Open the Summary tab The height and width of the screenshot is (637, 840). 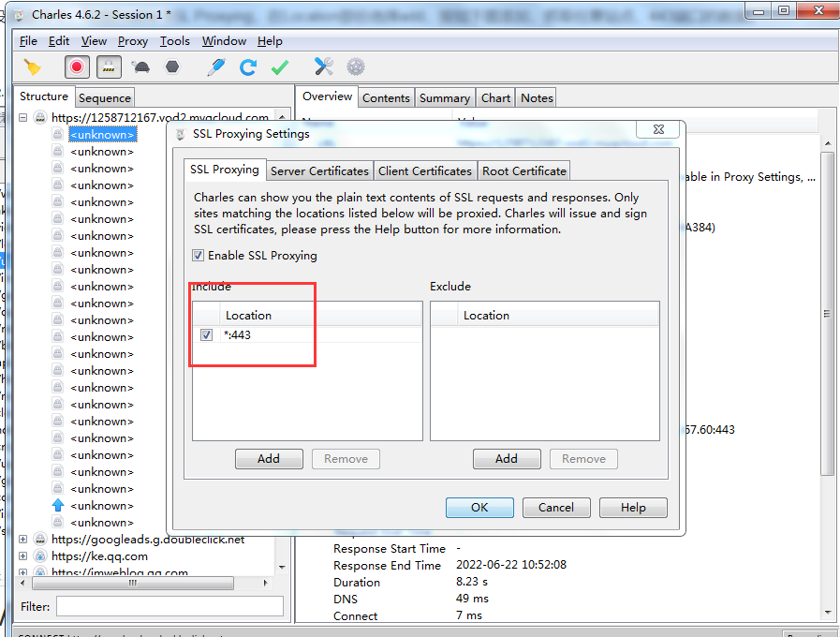tap(445, 98)
